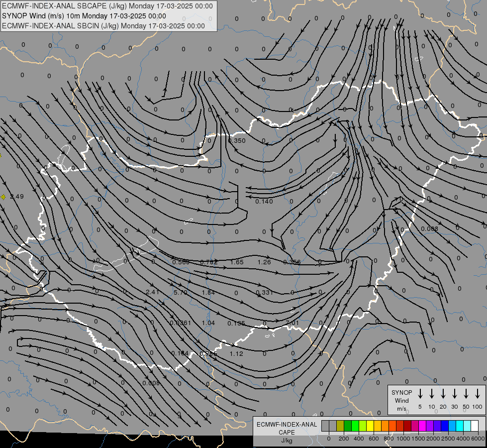
Task: Click the 20 m/s wind arrow in legend
Action: pos(443,394)
